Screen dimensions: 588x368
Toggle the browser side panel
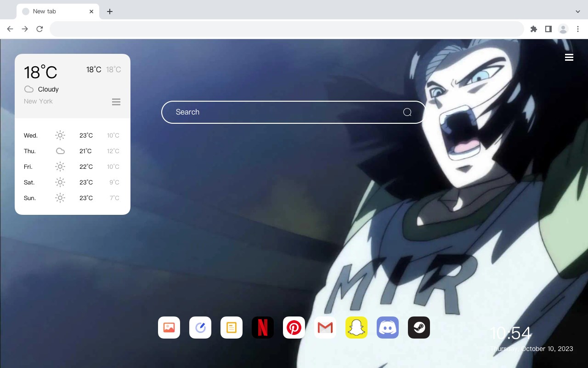pyautogui.click(x=548, y=29)
